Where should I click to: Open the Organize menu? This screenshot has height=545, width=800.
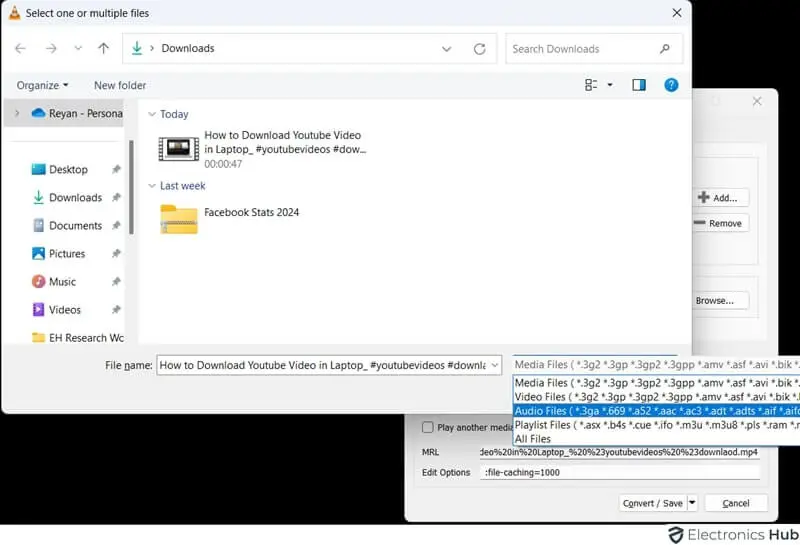click(42, 85)
